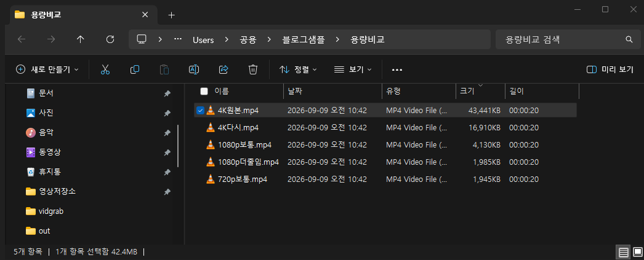Open vidgrab folder in the sidebar
Image resolution: width=644 pixels, height=260 pixels.
(51, 211)
